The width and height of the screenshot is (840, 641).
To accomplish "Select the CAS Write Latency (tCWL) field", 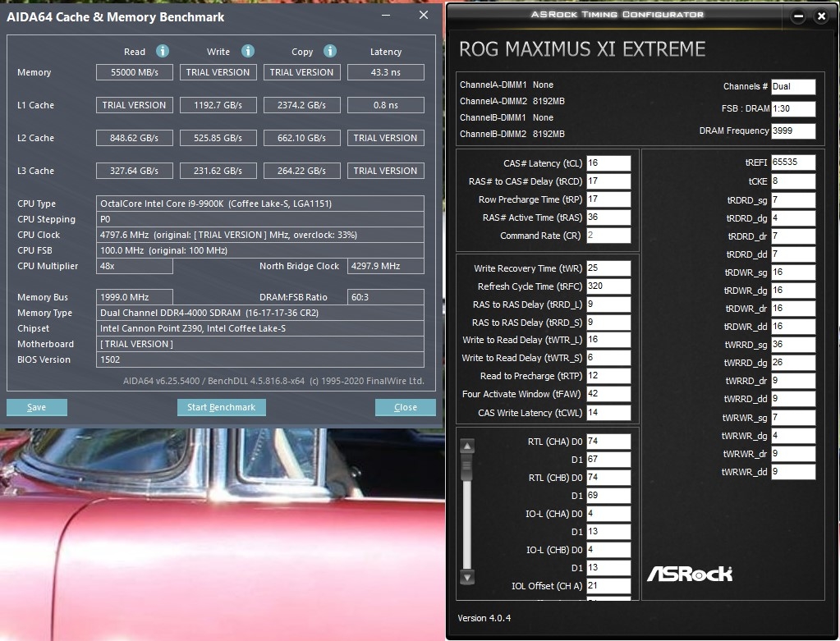I will point(608,412).
